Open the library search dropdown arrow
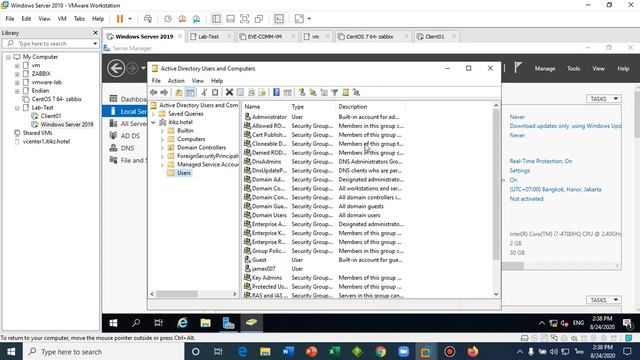This screenshot has height=360, width=640. coord(95,44)
